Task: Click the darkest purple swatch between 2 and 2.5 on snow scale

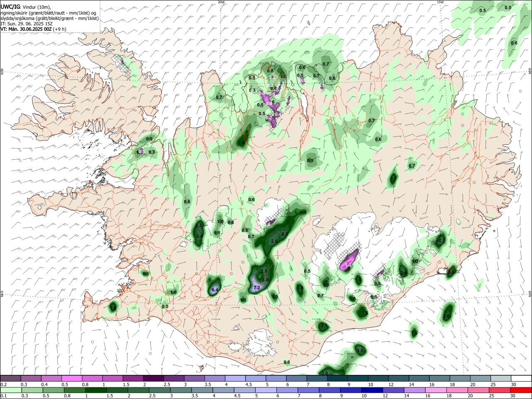Action: point(153,378)
